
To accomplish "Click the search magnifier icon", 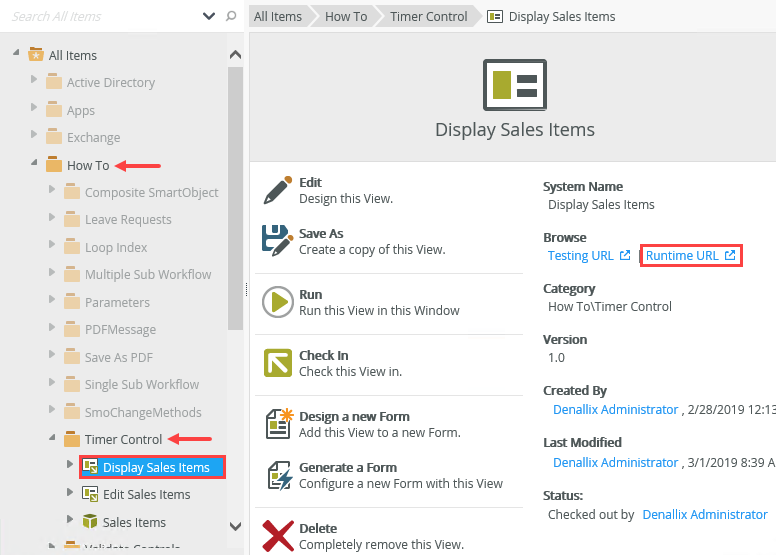I will [232, 16].
